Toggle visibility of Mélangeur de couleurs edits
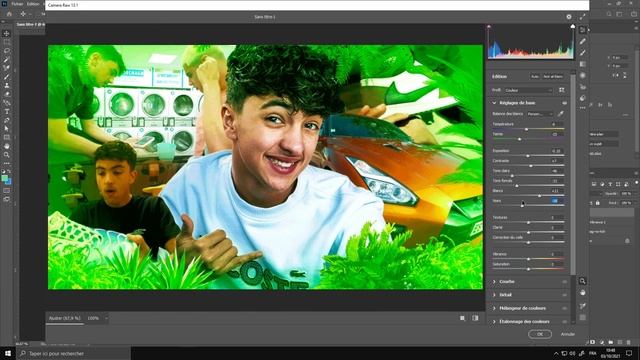This screenshot has height=360, width=640. (564, 308)
